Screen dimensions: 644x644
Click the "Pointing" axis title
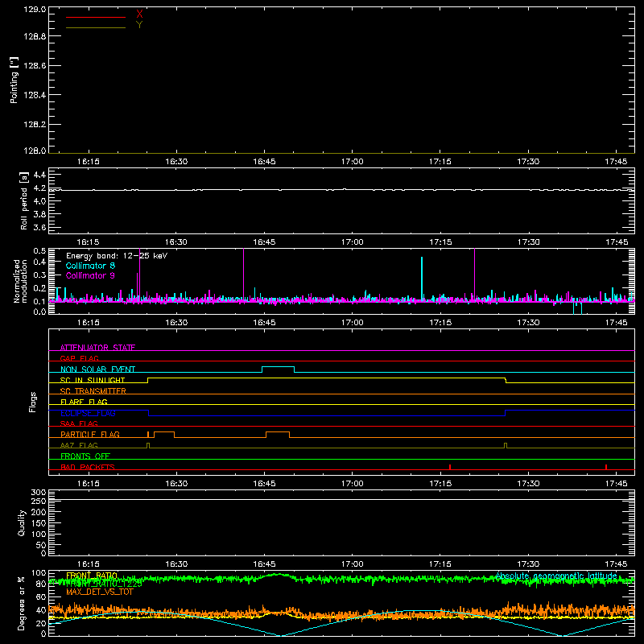14,80
